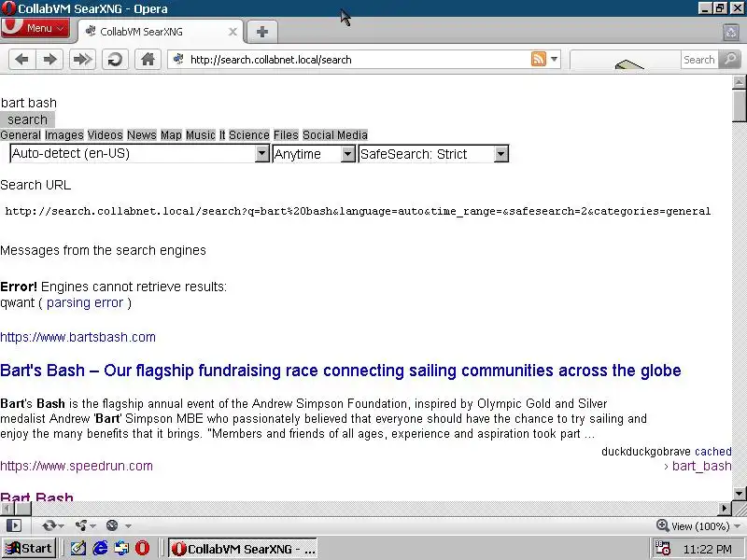Viewport: 747px width, 560px height.
Task: Open the https://www.bartsbash.com link
Action: pyautogui.click(x=78, y=337)
